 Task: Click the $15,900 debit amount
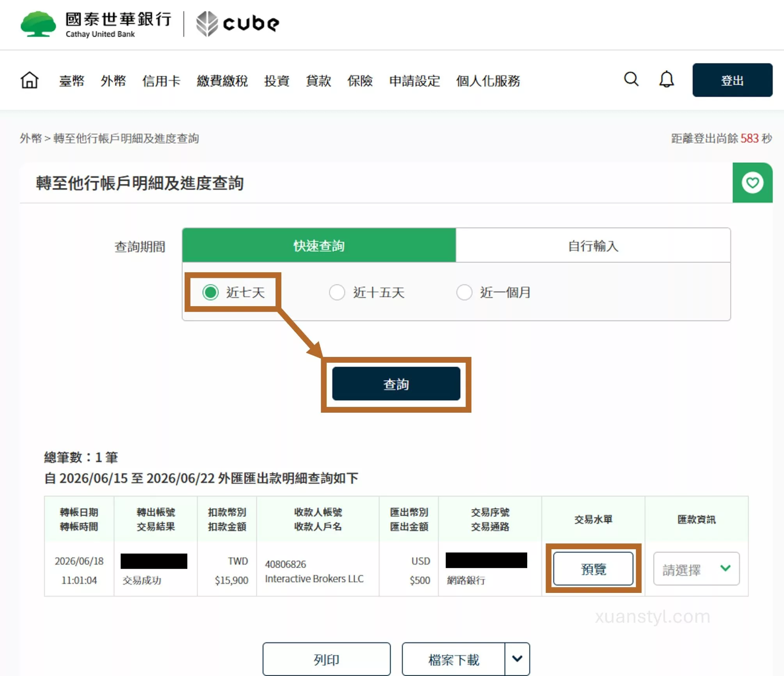231,580
